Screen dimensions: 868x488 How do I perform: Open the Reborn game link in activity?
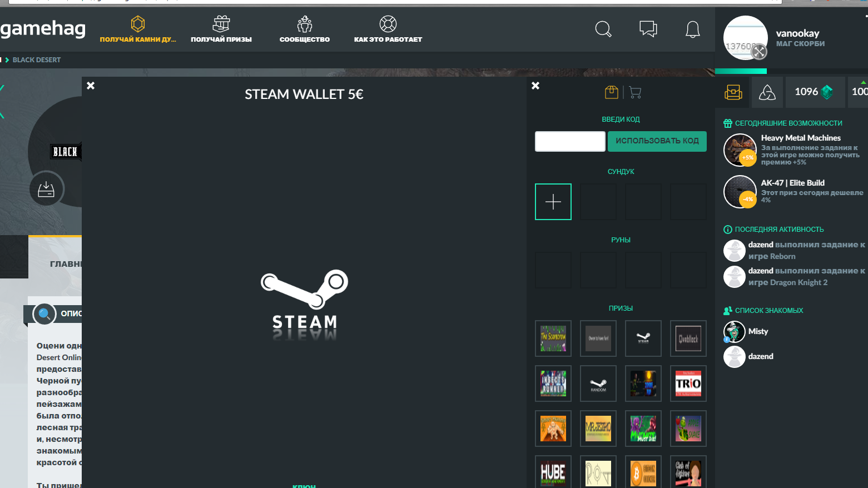pyautogui.click(x=782, y=256)
